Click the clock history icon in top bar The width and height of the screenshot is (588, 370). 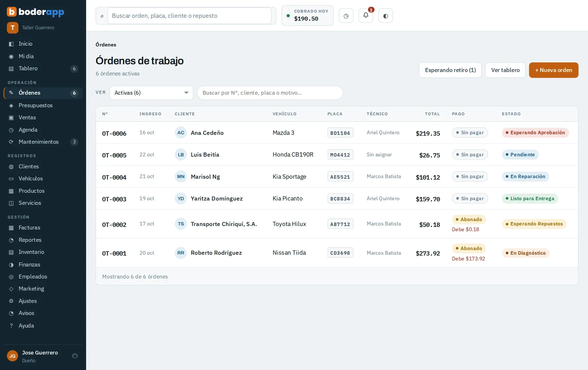[346, 16]
